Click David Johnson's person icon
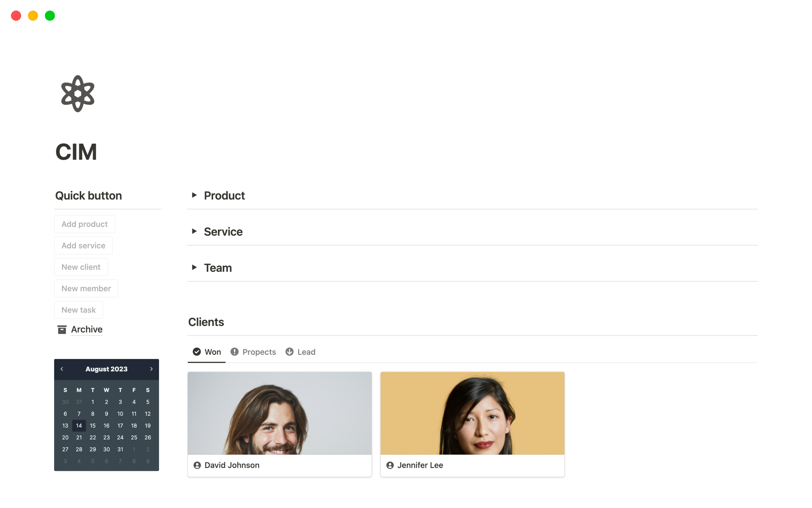 197,465
